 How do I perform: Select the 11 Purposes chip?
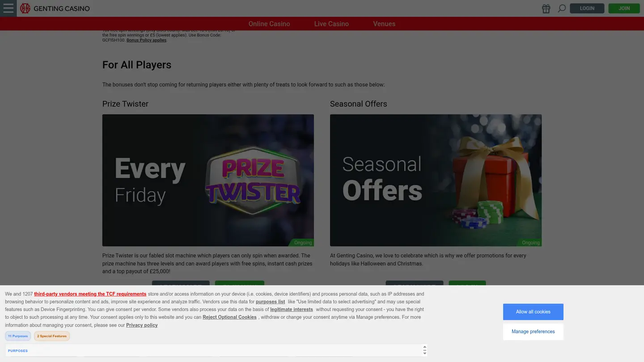pyautogui.click(x=18, y=336)
